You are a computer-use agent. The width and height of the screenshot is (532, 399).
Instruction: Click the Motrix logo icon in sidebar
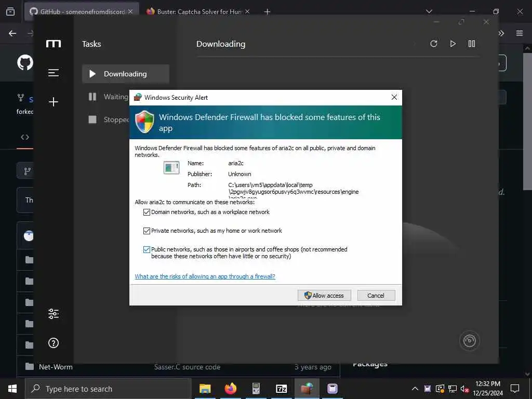tap(54, 44)
